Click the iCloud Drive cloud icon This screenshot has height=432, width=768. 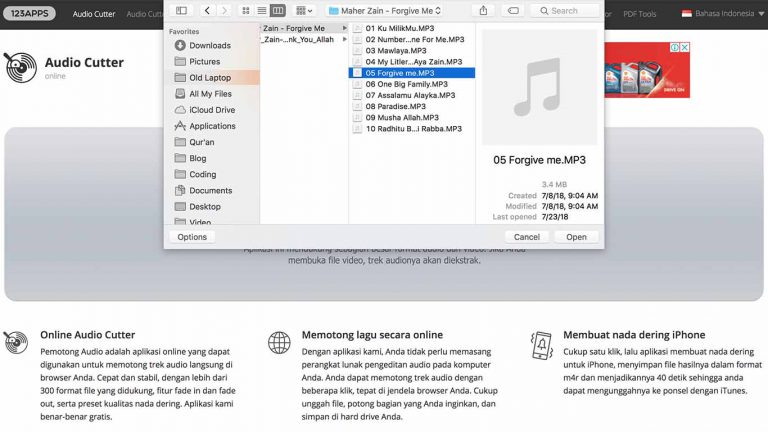180,110
